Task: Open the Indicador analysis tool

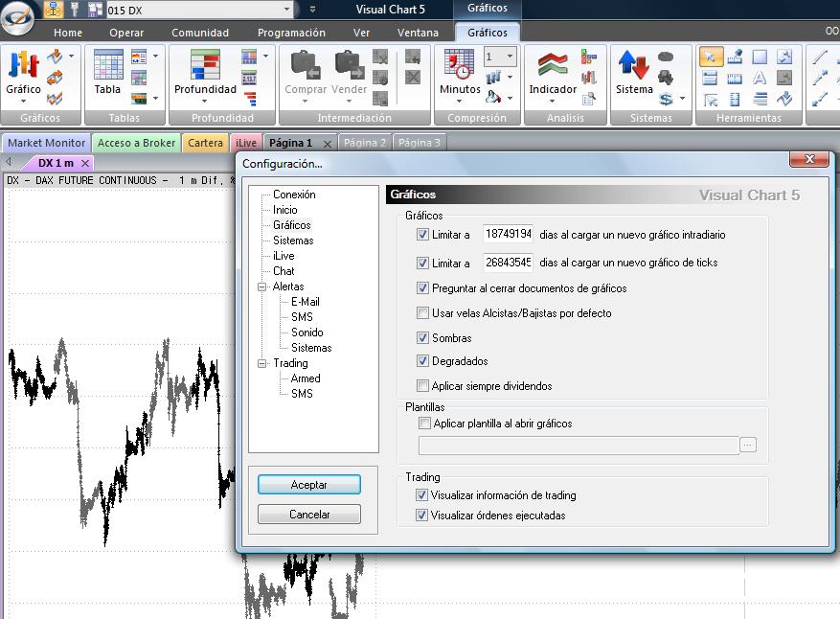Action: [x=553, y=66]
